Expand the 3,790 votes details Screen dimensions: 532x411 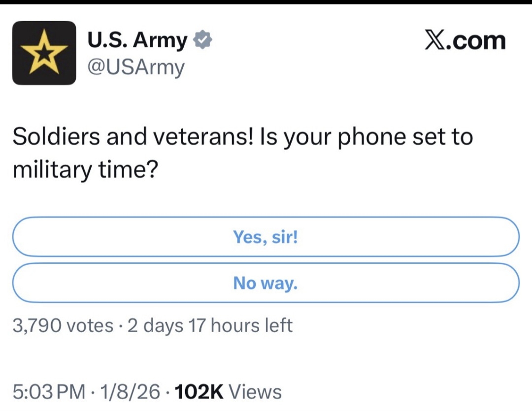(60, 325)
